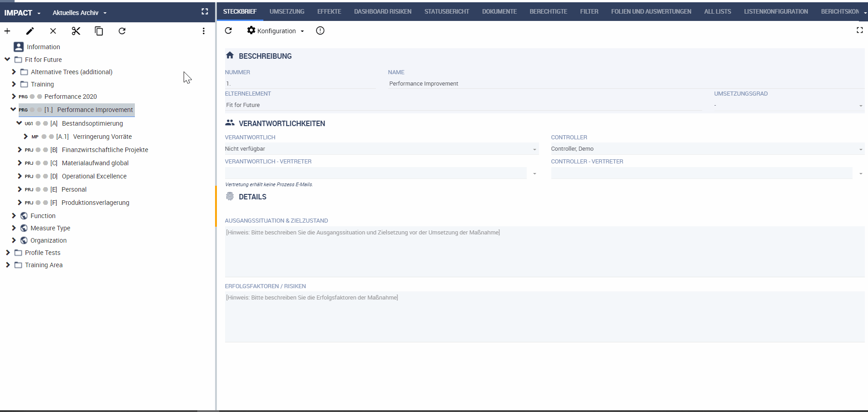Viewport: 868px width, 412px height.
Task: Click the add new element plus icon
Action: (7, 31)
